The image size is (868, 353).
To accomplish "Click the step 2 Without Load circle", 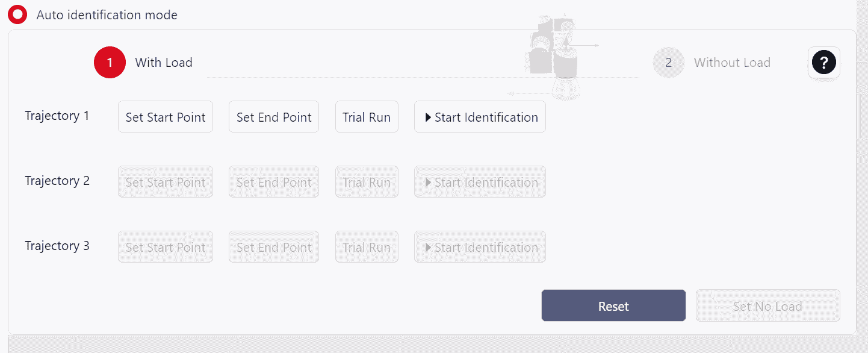I will [668, 63].
